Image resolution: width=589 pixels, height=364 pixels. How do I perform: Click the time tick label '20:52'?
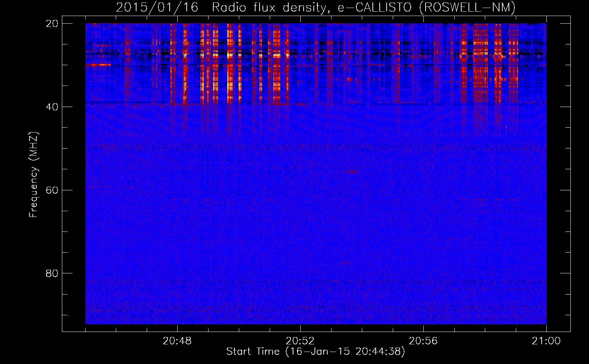(300, 341)
